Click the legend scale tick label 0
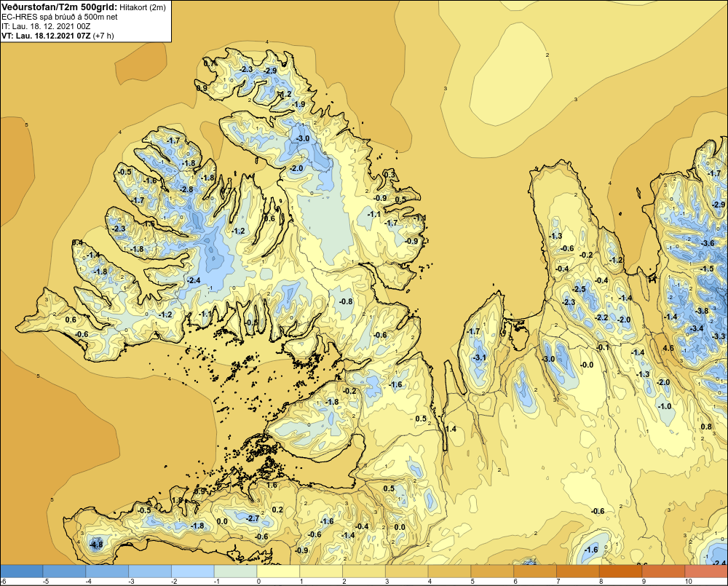 [x=258, y=582]
